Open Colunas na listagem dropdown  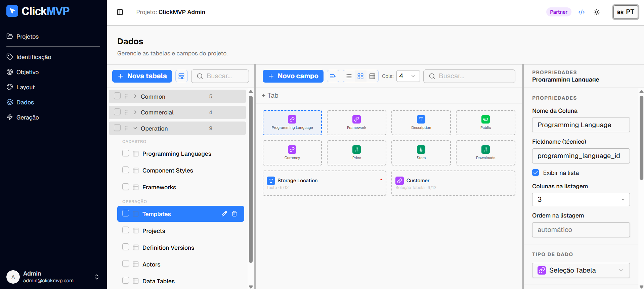pos(581,199)
